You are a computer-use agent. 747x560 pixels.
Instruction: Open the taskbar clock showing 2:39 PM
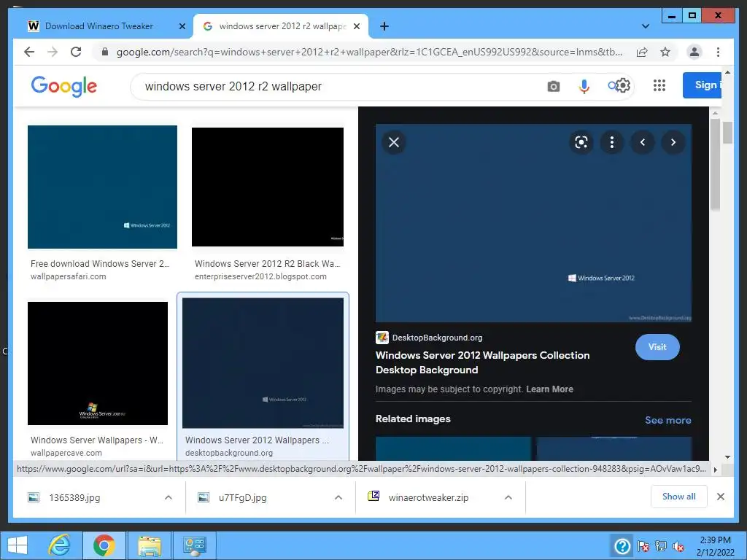click(x=715, y=545)
